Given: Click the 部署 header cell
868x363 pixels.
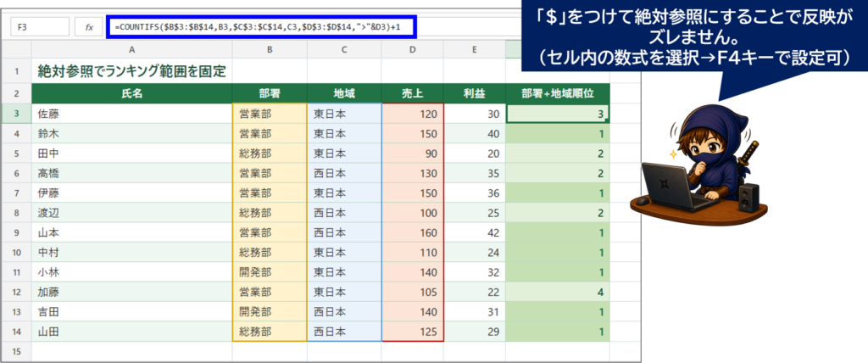Looking at the screenshot, I should coord(270,93).
